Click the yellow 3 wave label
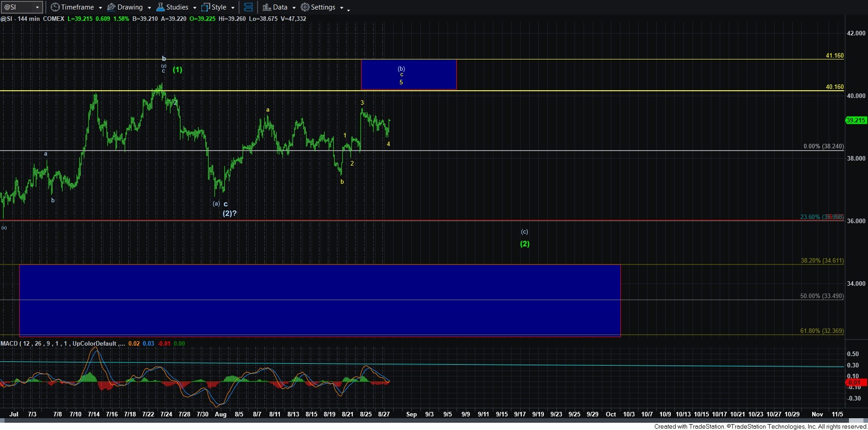Viewport: 868px width, 430px height. (362, 103)
